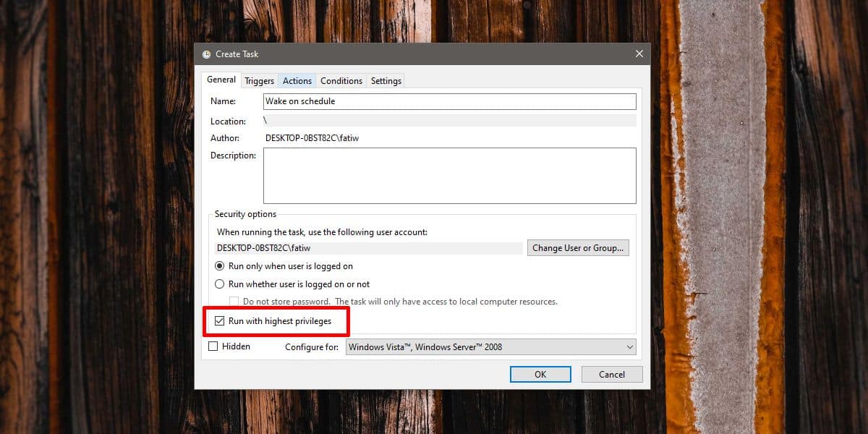Switch to the Conditions tab
Image resolution: width=868 pixels, height=434 pixels.
pos(341,81)
